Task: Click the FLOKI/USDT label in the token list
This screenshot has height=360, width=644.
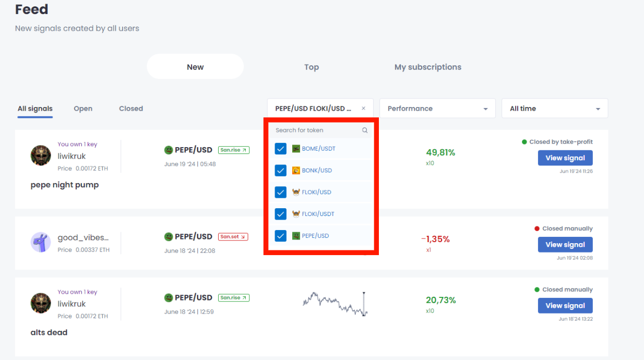Action: pyautogui.click(x=318, y=214)
